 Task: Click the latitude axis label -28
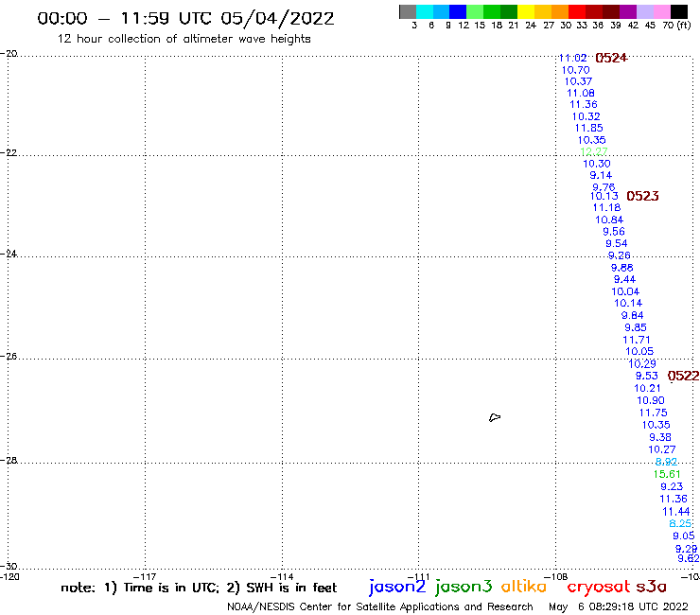point(9,460)
